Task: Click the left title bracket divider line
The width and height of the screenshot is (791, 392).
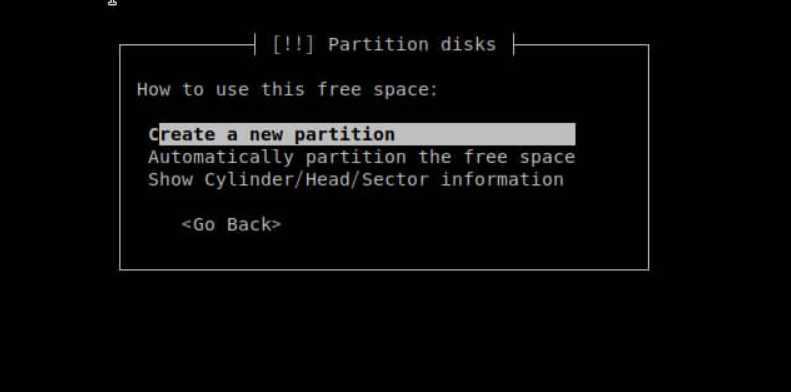Action: coord(255,44)
